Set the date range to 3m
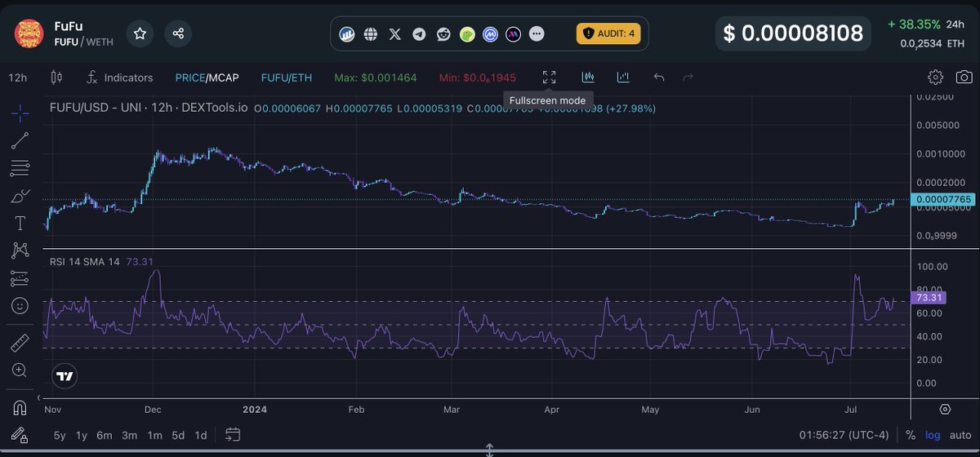 pyautogui.click(x=129, y=435)
